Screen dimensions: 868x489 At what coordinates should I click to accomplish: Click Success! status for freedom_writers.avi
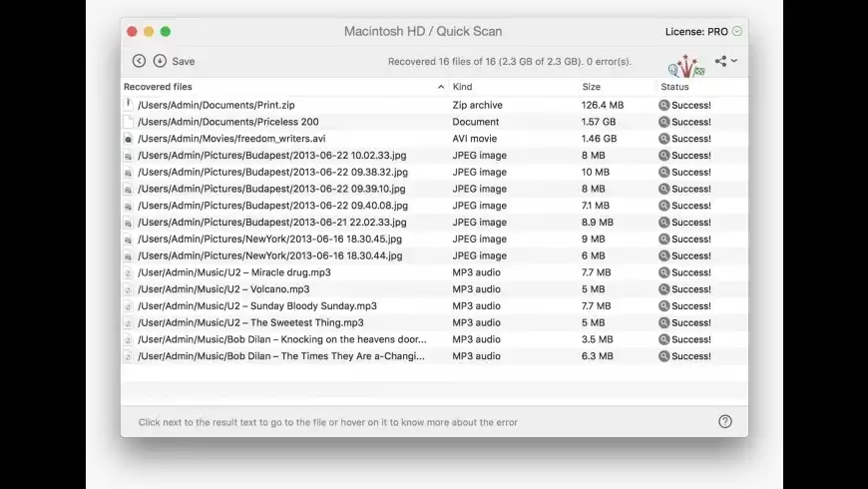(690, 139)
